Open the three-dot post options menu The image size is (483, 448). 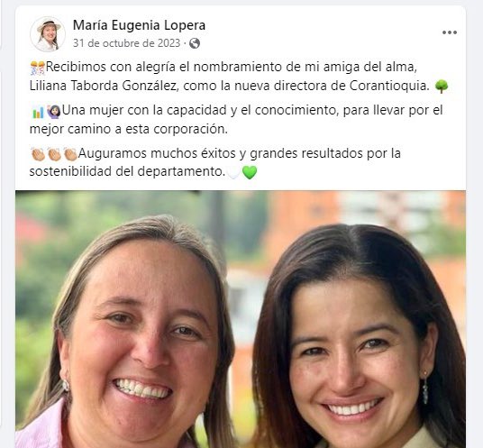(450, 32)
